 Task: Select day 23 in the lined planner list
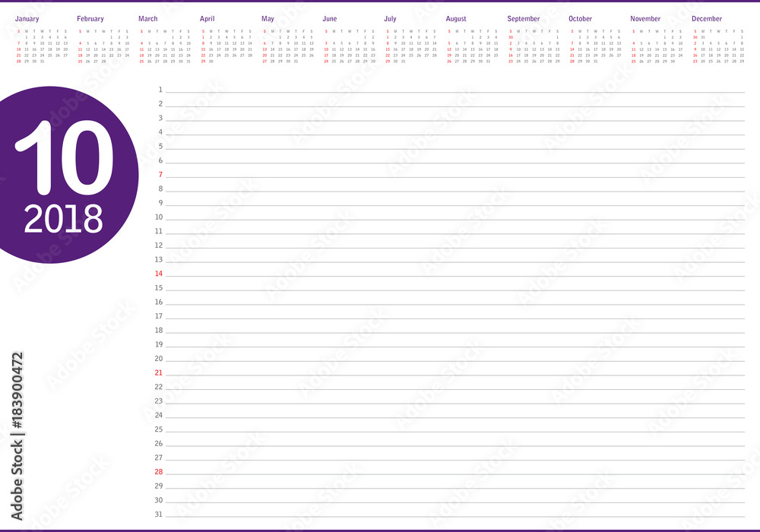(x=159, y=401)
